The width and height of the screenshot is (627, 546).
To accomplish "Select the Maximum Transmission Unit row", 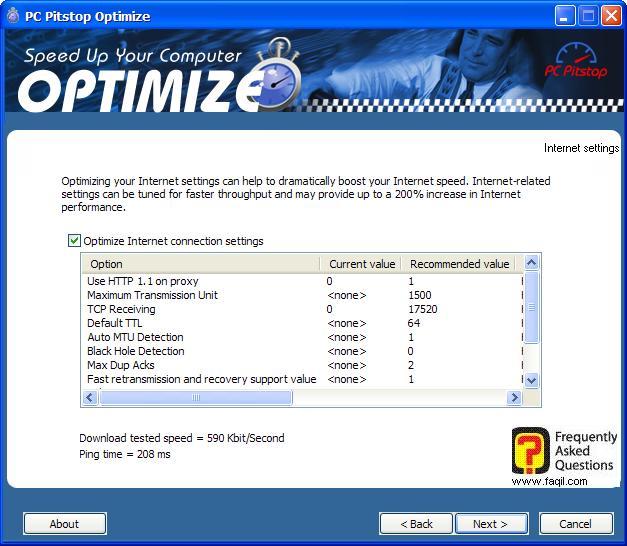I will tap(152, 296).
